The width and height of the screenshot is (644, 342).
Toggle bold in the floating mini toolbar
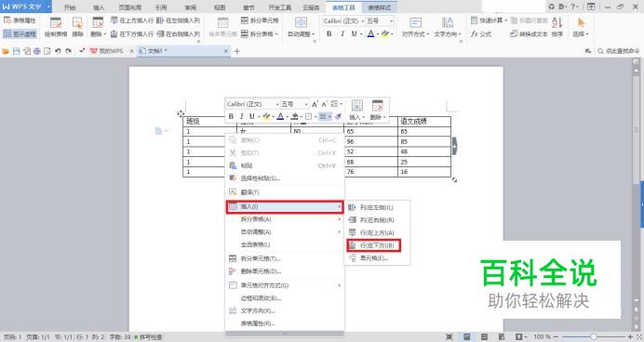coord(231,116)
